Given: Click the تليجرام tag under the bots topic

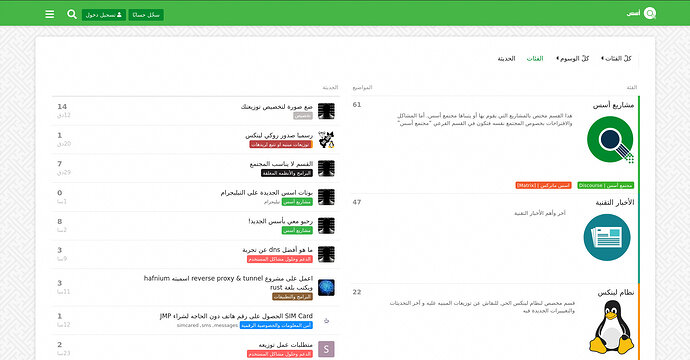Looking at the screenshot, I should [272, 202].
